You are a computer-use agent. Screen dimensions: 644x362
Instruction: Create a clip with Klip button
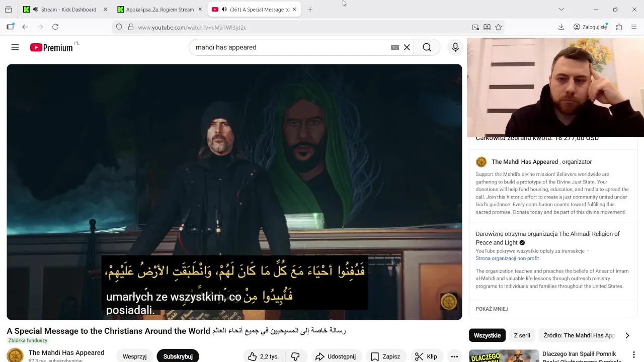[426, 356]
